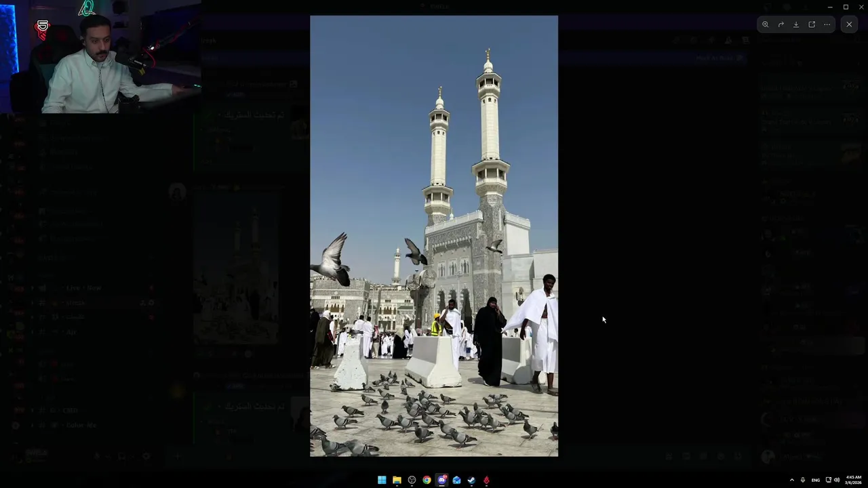The width and height of the screenshot is (868, 488).
Task: Open the three-dot more options menu
Action: coord(827,24)
